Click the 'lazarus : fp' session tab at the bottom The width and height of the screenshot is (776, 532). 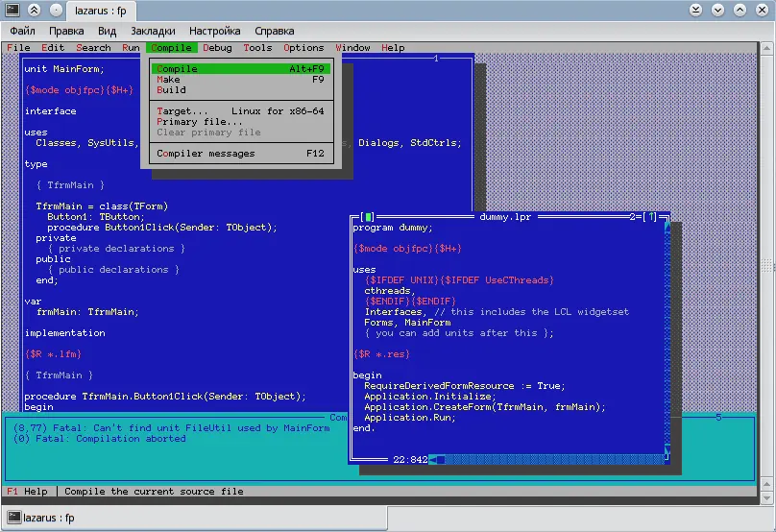194,518
